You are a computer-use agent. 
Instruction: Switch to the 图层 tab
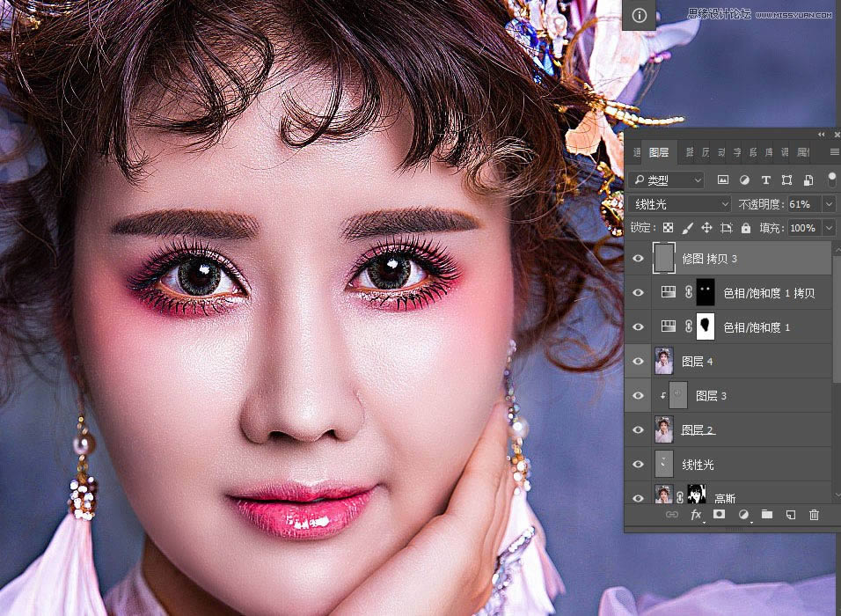point(659,152)
